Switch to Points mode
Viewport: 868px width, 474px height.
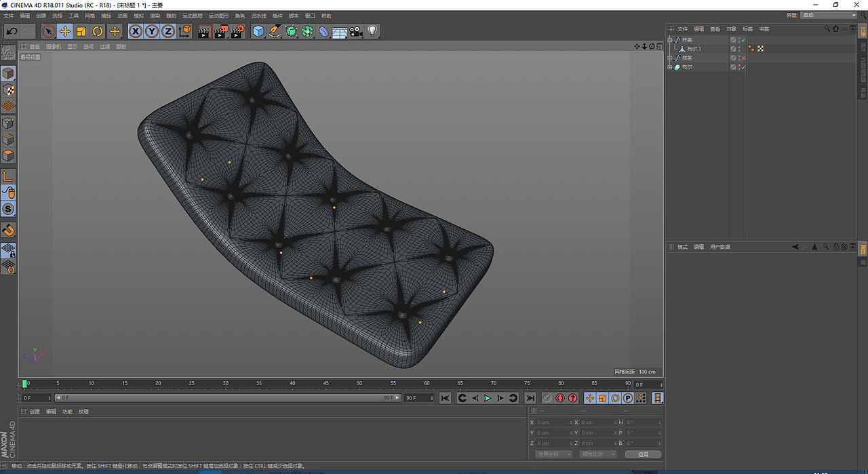click(8, 123)
